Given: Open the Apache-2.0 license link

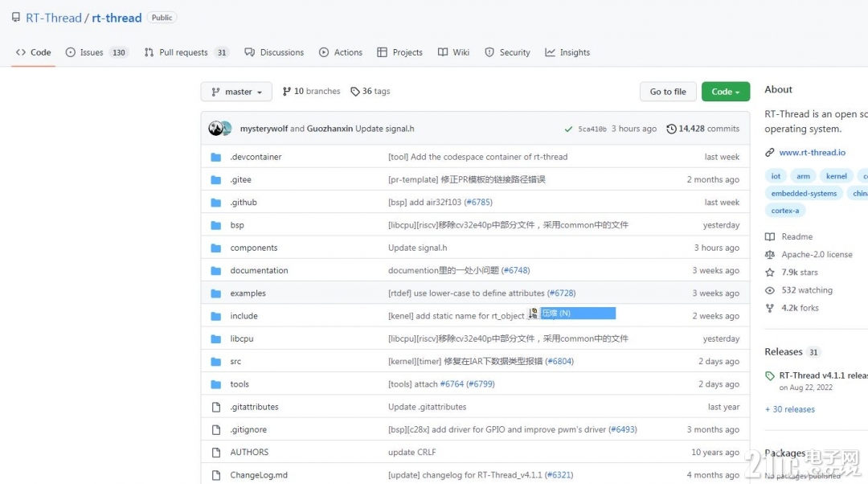Looking at the screenshot, I should pyautogui.click(x=817, y=255).
